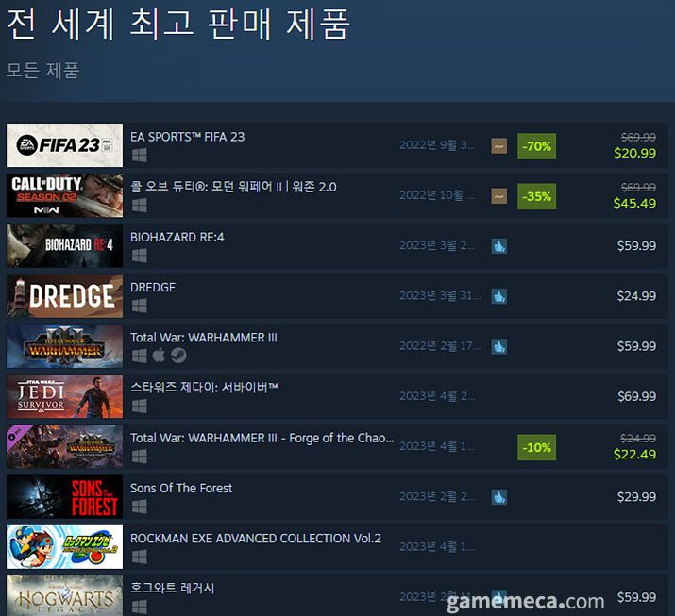Click the -70% discount badge for FIFA 23
Viewport: 675px width, 616px height.
536,146
